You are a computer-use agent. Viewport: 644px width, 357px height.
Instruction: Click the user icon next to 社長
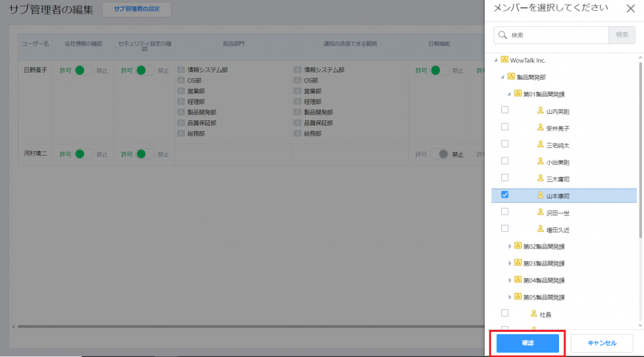[533, 313]
